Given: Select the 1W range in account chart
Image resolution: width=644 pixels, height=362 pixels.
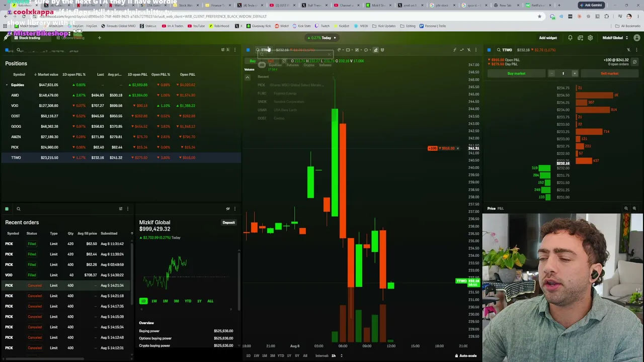Looking at the screenshot, I should pos(154,301).
